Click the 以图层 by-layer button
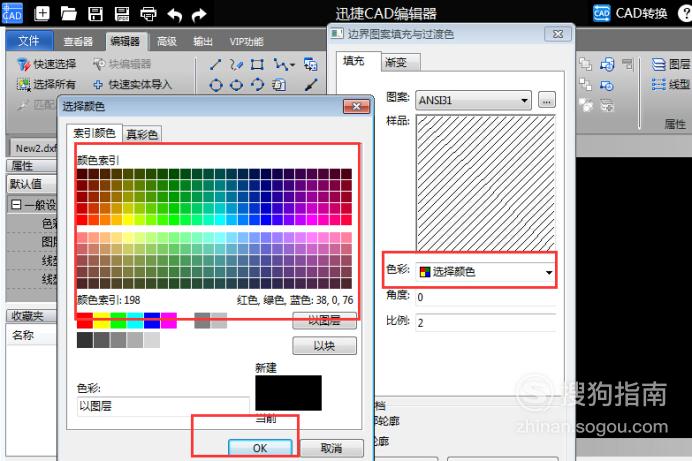Viewport: 692px width, 461px height. point(324,321)
